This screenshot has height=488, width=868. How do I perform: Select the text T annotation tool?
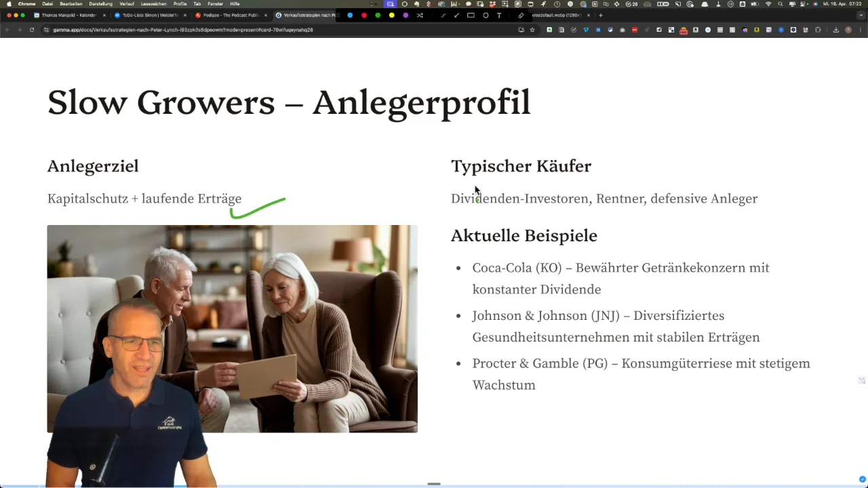499,15
